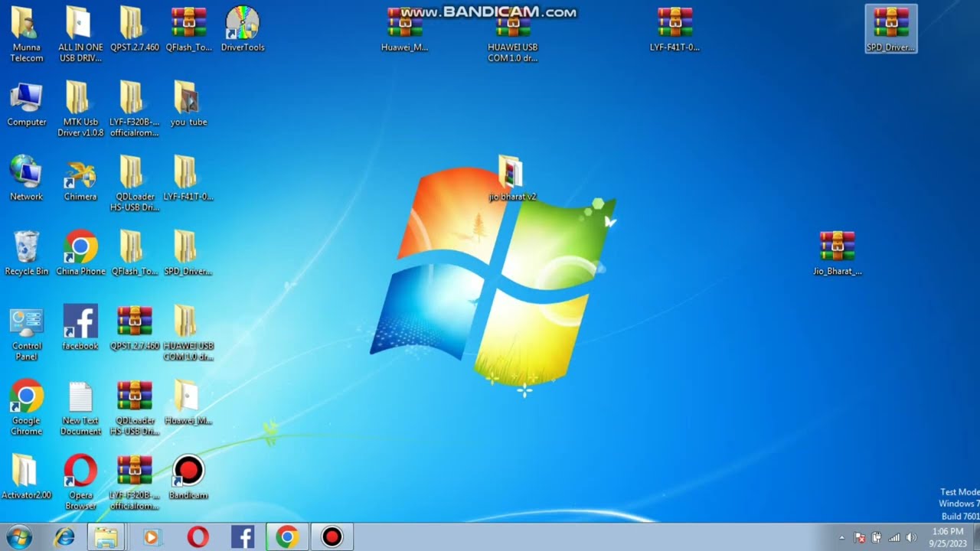980x551 pixels.
Task: Select the QDLoader HS-USB Dri... archive icon
Action: tap(135, 408)
